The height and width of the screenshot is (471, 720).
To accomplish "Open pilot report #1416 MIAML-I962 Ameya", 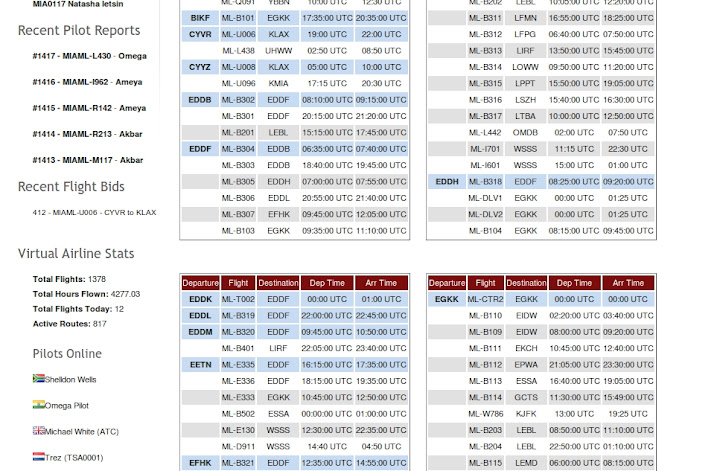I will (87, 82).
